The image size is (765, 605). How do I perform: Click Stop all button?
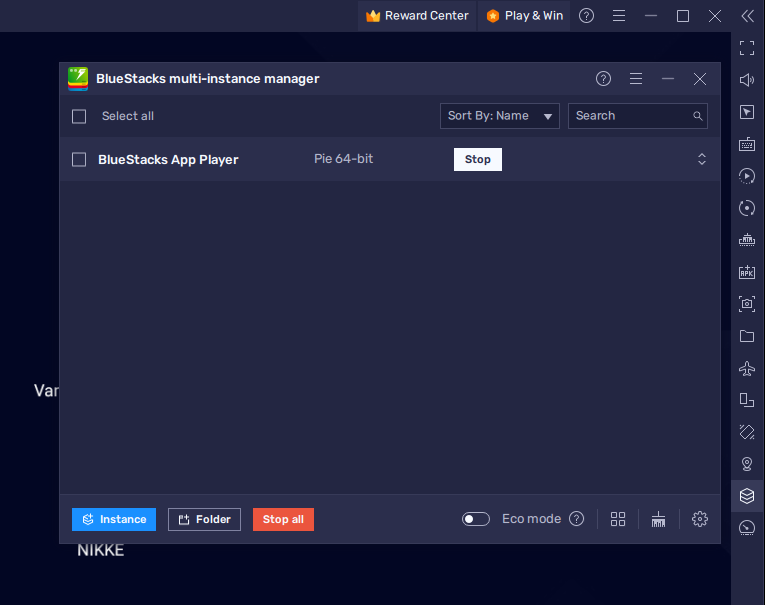(x=283, y=519)
